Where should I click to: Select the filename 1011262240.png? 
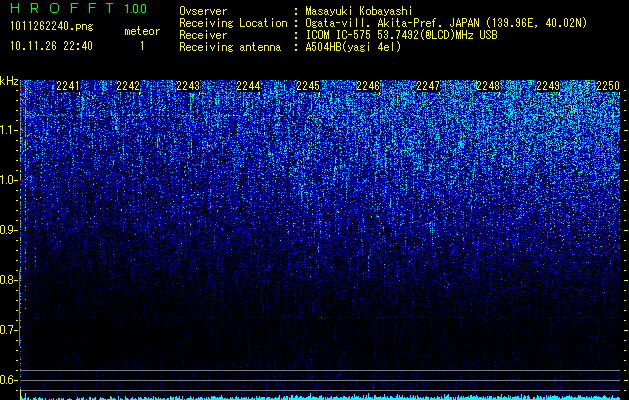[51, 26]
